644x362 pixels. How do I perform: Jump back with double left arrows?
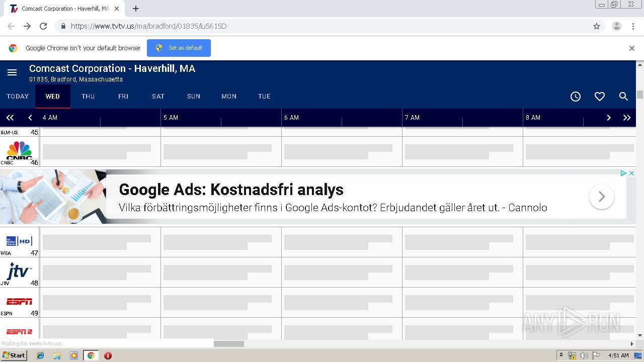pyautogui.click(x=10, y=118)
